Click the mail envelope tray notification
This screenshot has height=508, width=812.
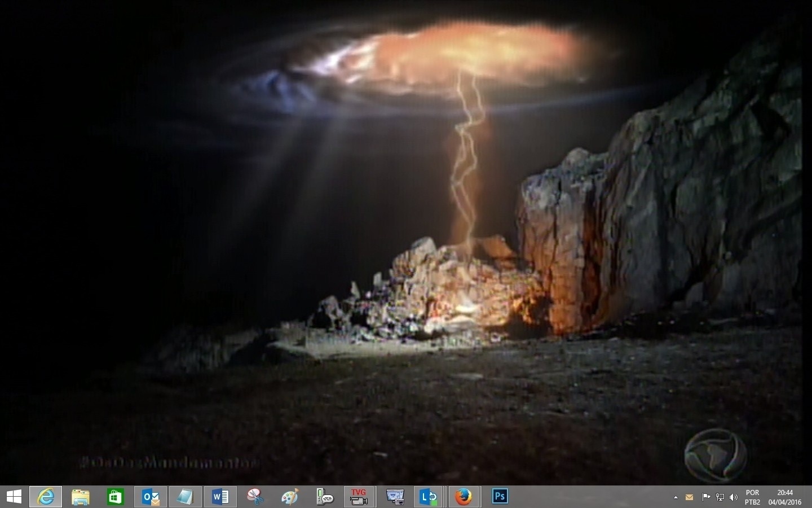[689, 497]
